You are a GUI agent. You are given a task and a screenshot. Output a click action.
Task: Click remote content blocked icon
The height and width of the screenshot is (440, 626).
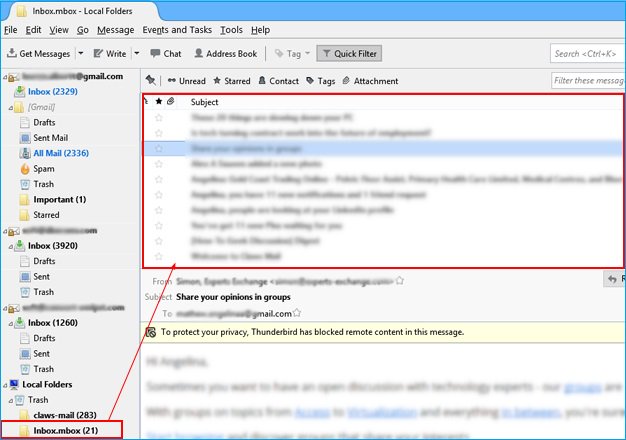151,332
